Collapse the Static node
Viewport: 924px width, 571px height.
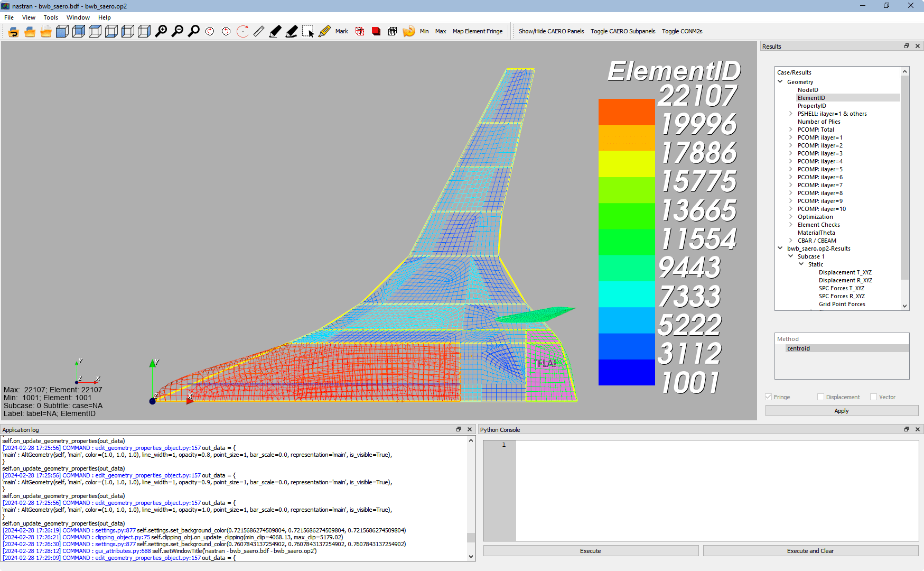pyautogui.click(x=801, y=264)
